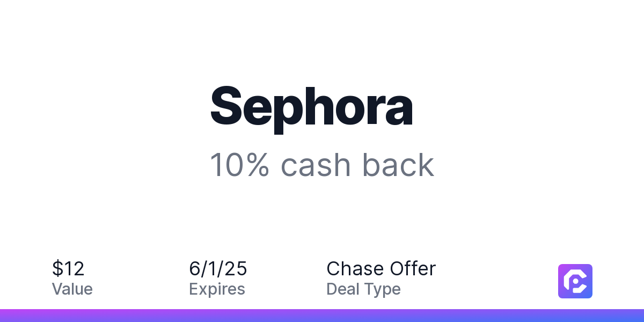Click the purple logo icon
Image resolution: width=644 pixels, height=322 pixels.
pyautogui.click(x=575, y=281)
